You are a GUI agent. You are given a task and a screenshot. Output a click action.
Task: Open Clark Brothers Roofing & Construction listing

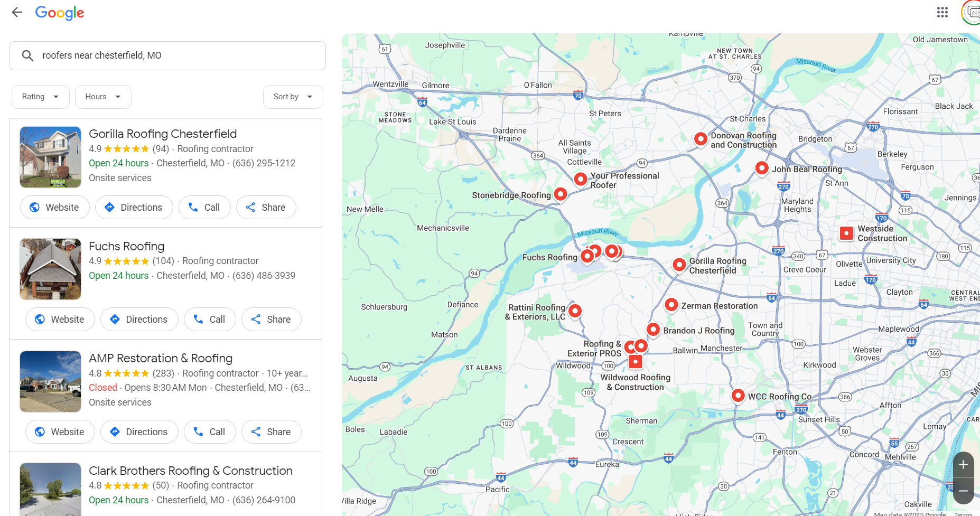pyautogui.click(x=191, y=471)
